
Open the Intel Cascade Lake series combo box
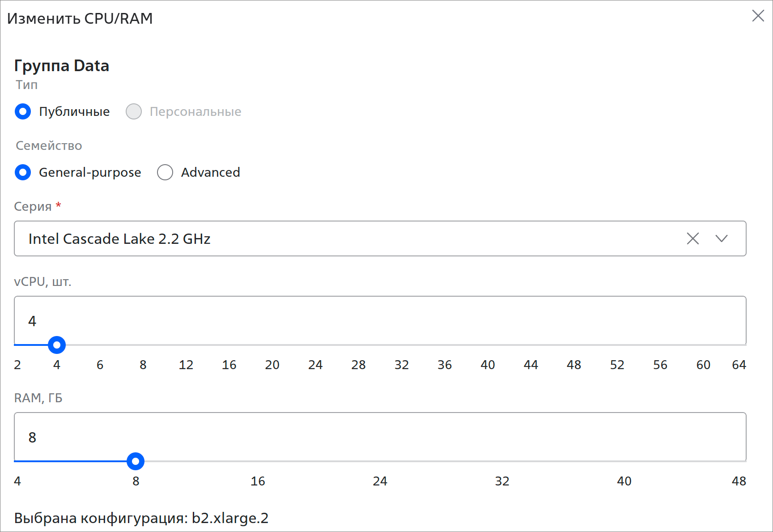(x=380, y=238)
